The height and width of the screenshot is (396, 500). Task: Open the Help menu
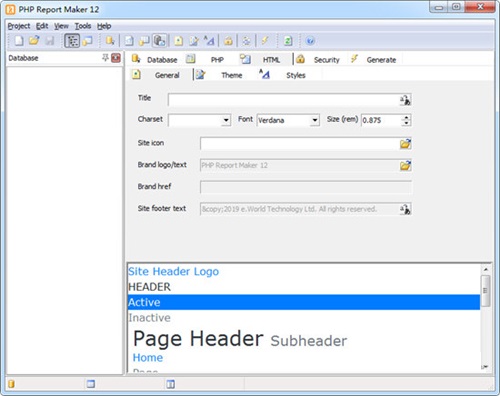[104, 26]
